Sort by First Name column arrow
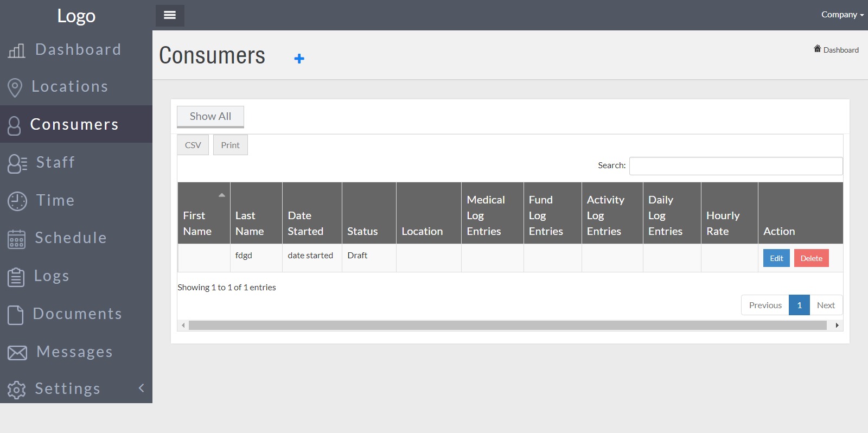This screenshot has height=433, width=868. click(x=221, y=195)
